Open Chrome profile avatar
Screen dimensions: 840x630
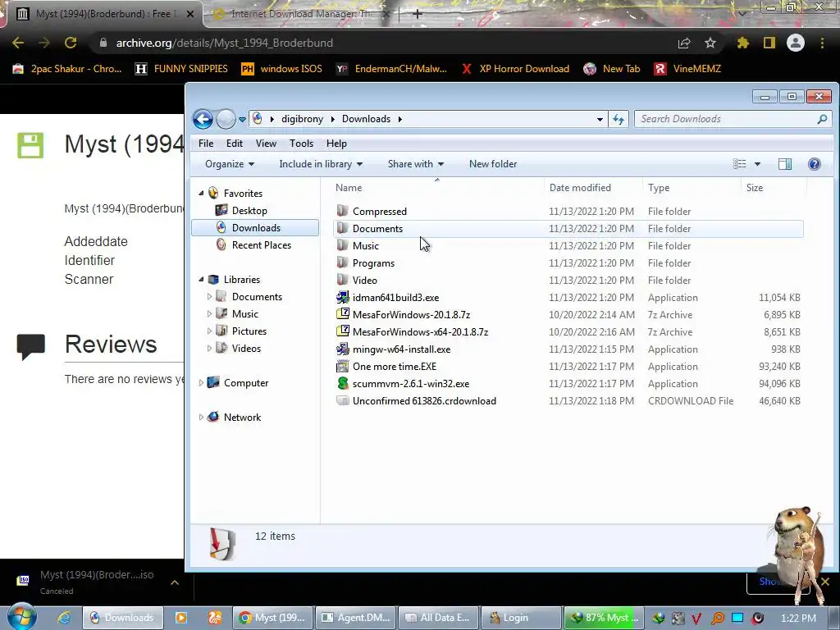(x=796, y=43)
